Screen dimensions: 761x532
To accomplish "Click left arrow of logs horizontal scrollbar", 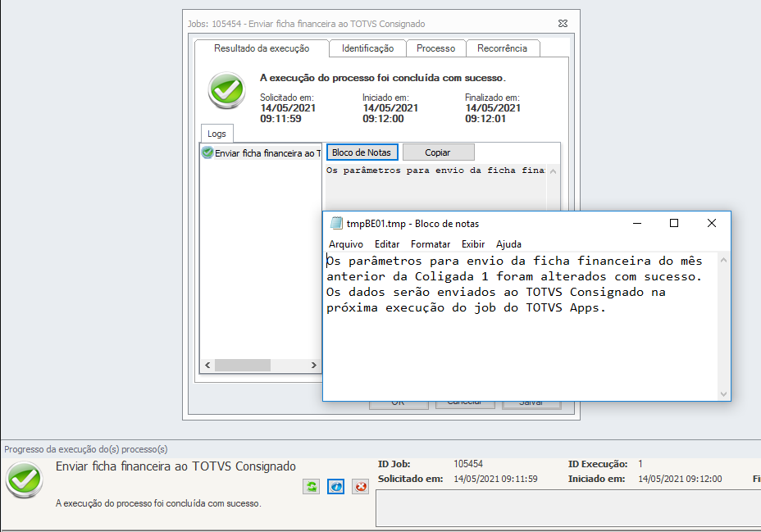I will click(207, 365).
